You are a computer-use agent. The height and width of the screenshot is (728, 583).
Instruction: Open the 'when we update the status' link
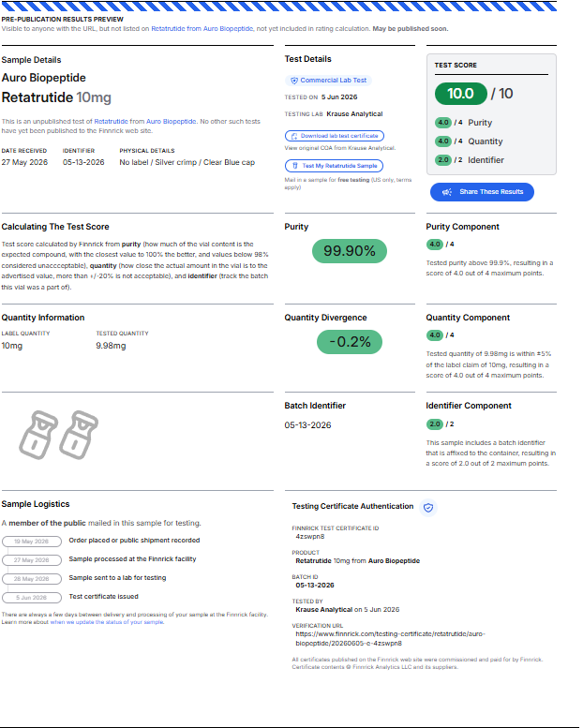107,622
